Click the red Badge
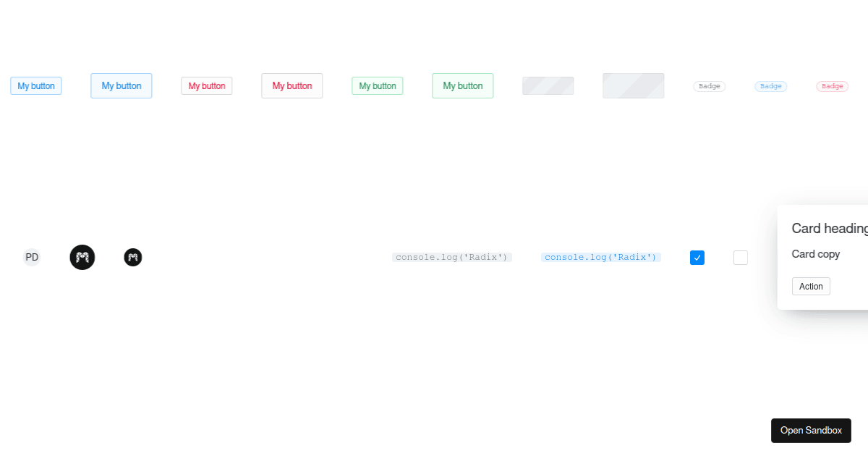The image size is (868, 456). [x=832, y=85]
